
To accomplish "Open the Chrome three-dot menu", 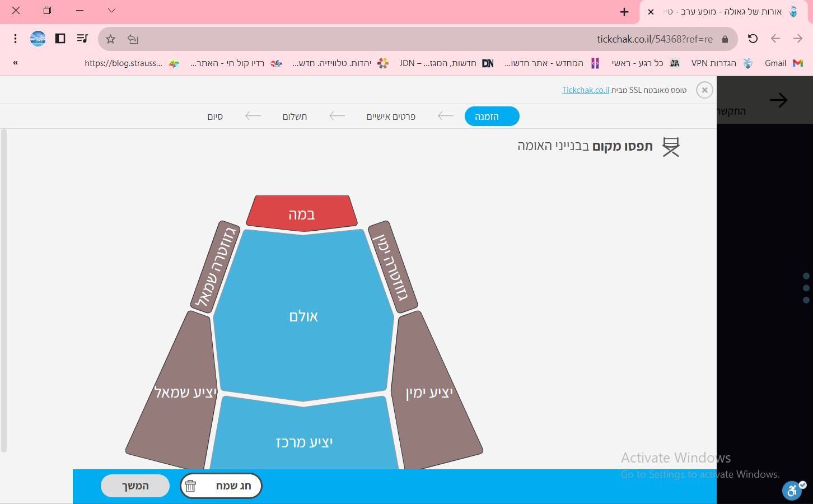I will (16, 39).
